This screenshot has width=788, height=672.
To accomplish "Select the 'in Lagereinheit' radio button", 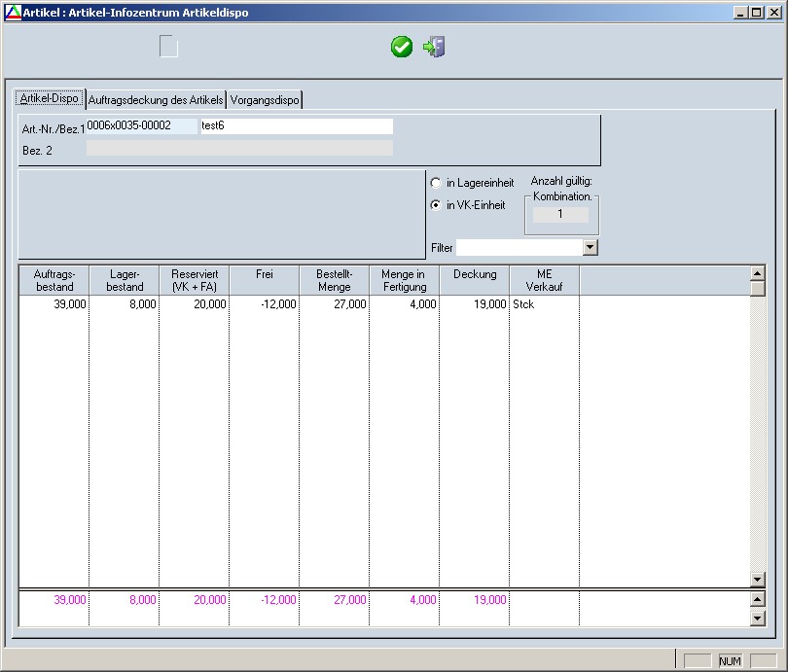I will 436,183.
